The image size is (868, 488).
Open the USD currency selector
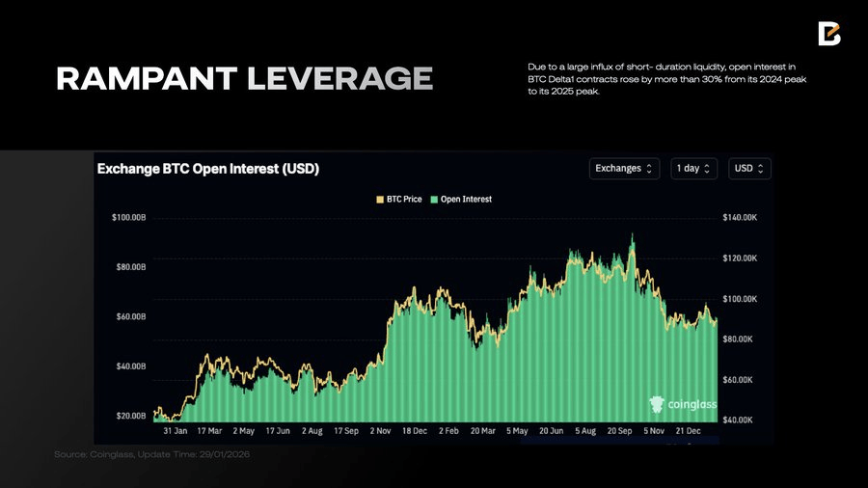pyautogui.click(x=749, y=169)
